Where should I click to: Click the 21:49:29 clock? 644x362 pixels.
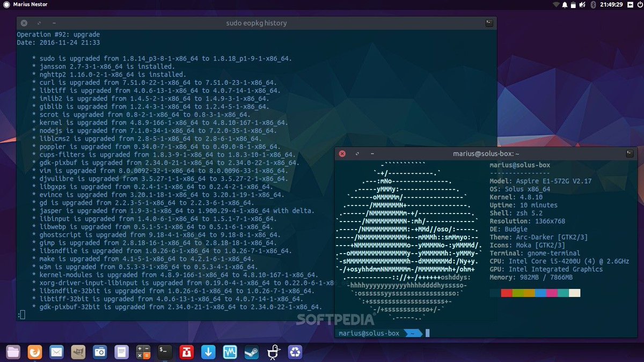point(612,5)
